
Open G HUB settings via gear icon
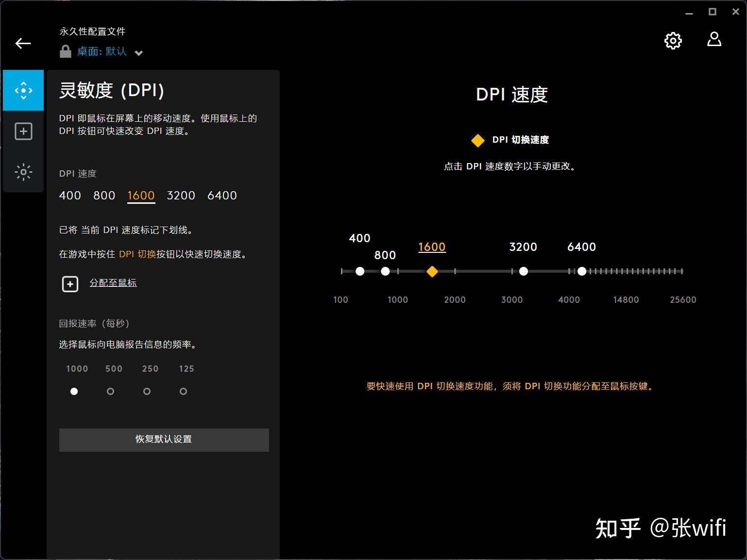tap(673, 41)
